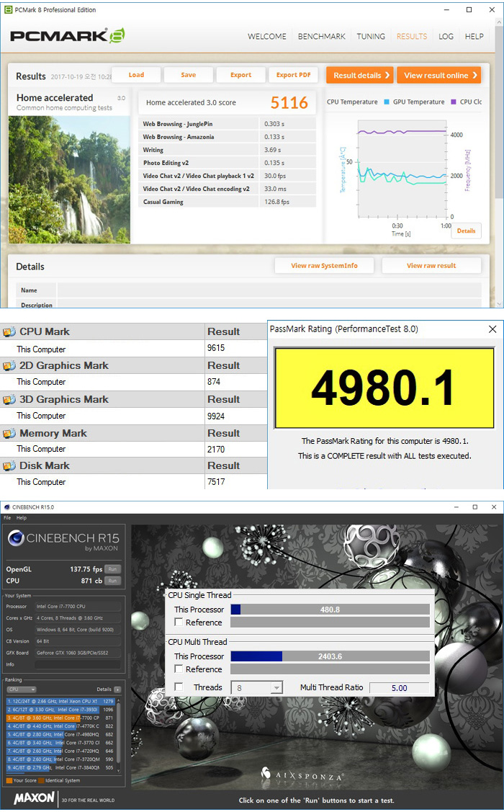
Task: Click the PCMark 8 title bar icon
Action: pos(8,9)
